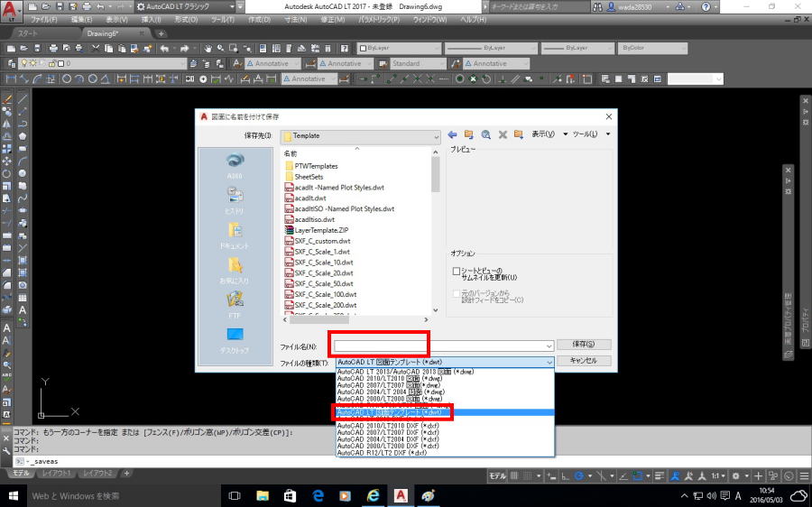The image size is (812, 507).
Task: Expand the ファイル名 filename dropdown arrow
Action: coord(549,346)
